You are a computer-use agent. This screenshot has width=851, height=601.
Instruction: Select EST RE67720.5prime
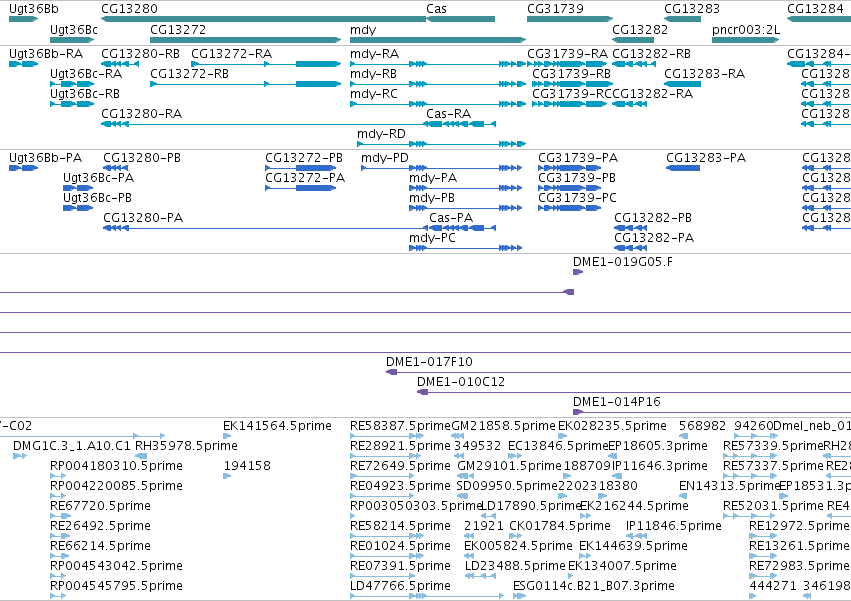coord(60,517)
